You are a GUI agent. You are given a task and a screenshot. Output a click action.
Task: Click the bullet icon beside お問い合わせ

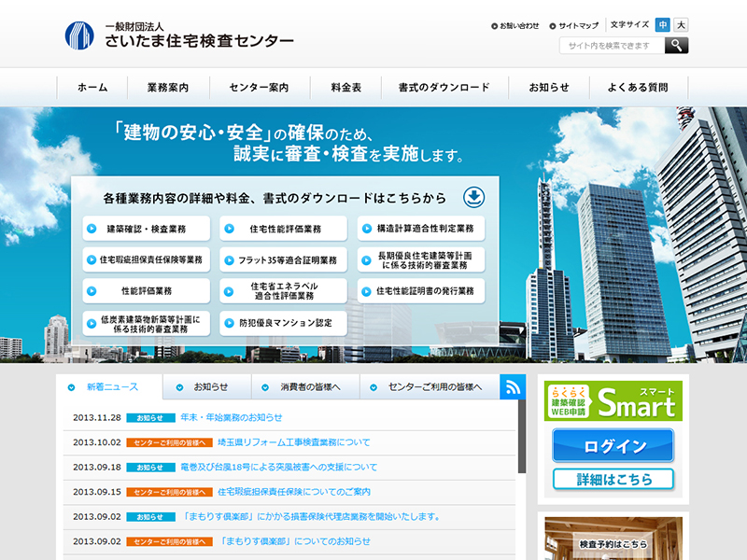[494, 26]
